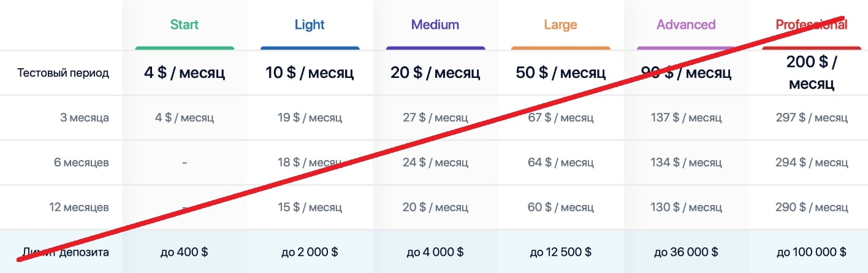Select the Start plan header
The width and height of the screenshot is (868, 273).
coord(185,25)
